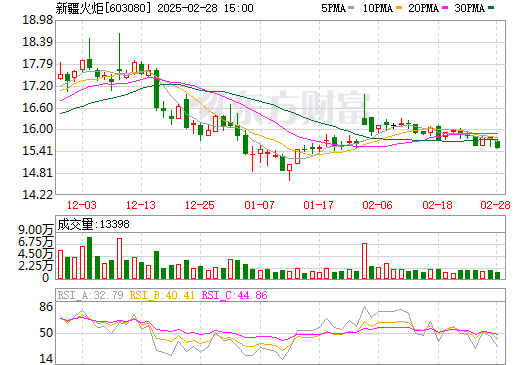Click date label 12-13

[141, 205]
